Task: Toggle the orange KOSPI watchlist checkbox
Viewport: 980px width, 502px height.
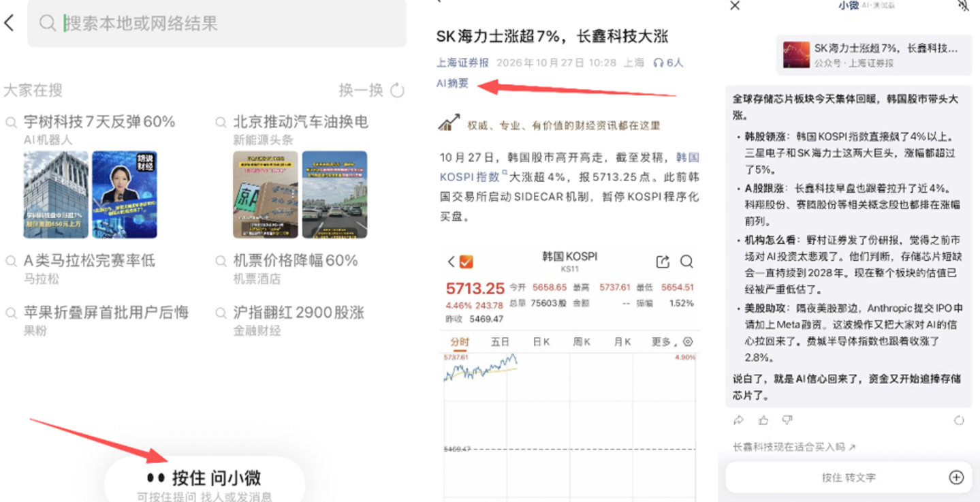Action: (x=467, y=262)
